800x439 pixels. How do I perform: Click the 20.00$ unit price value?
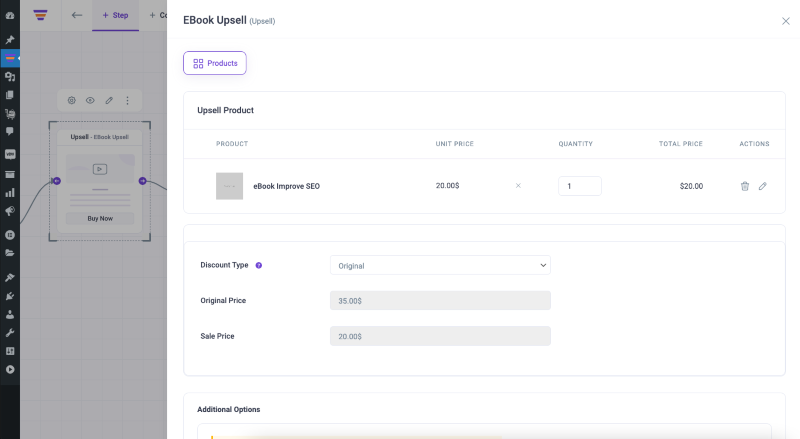click(447, 186)
